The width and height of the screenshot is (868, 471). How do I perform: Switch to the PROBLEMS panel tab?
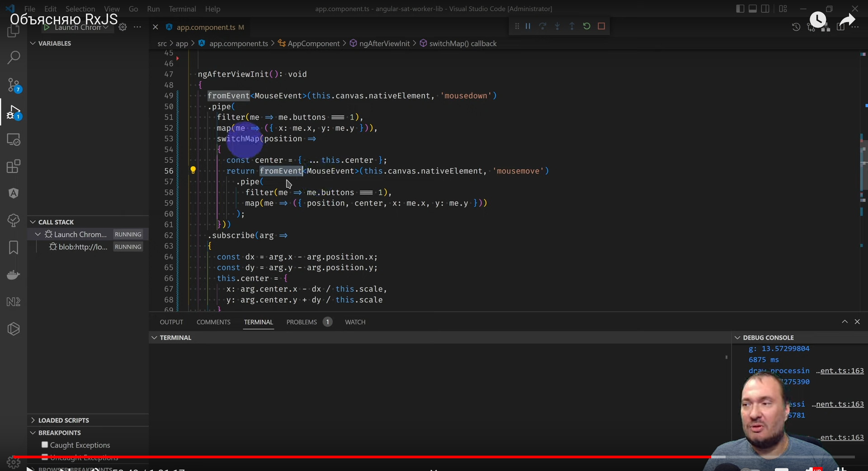click(309, 322)
